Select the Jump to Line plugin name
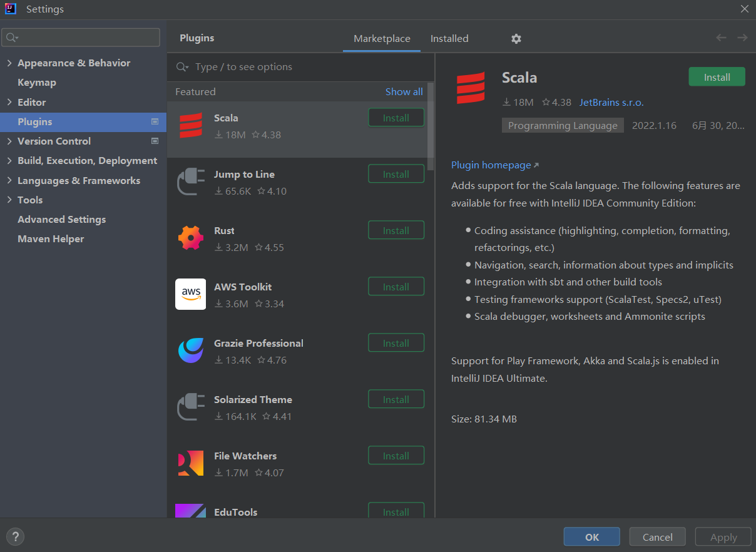 (244, 174)
